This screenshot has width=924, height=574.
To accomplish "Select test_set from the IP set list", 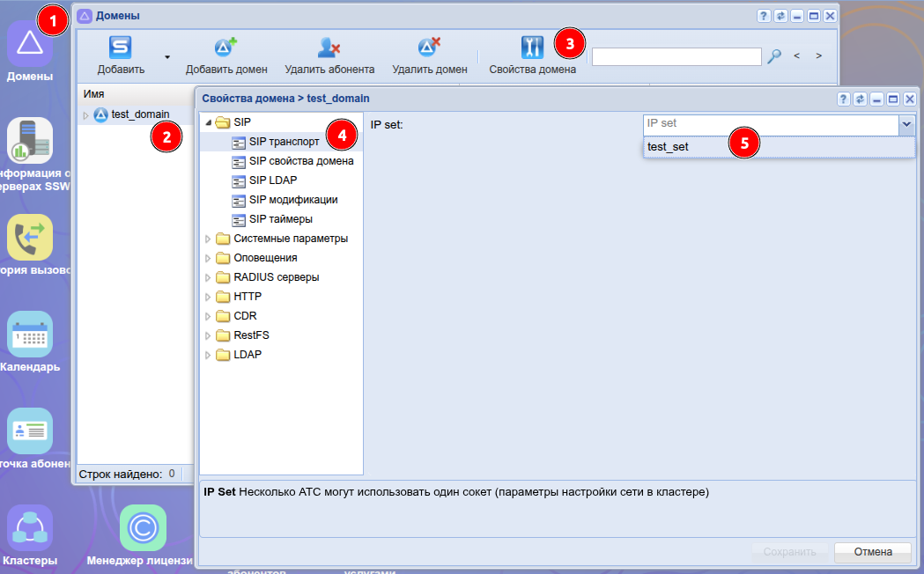I will point(779,147).
